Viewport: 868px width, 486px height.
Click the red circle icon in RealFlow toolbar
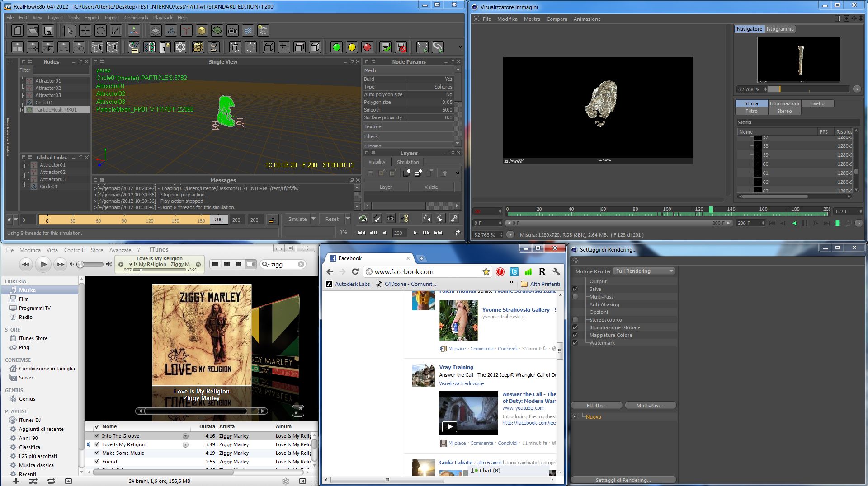[367, 47]
